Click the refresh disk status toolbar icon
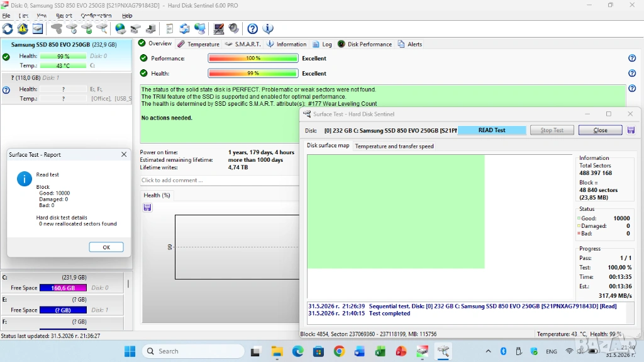 click(8, 29)
